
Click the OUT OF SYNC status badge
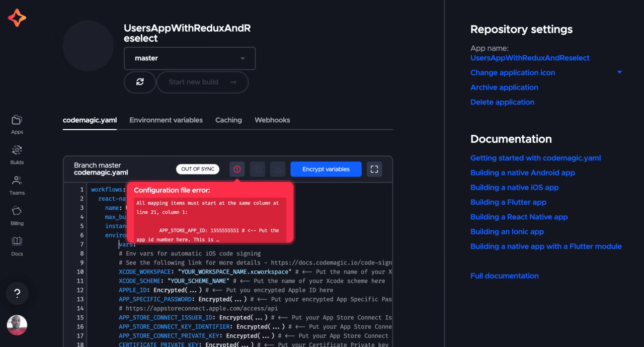[197, 169]
